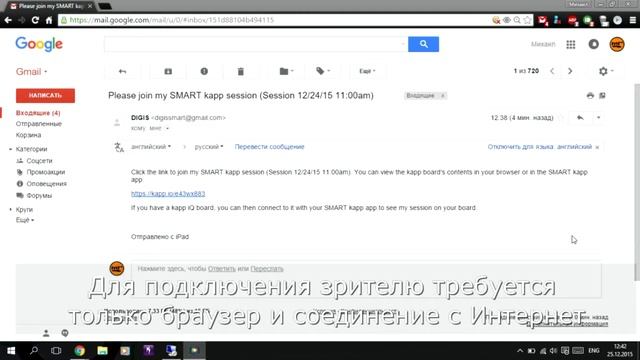This screenshot has height=360, width=640.
Task: Open the kapp.io session link
Action: pyautogui.click(x=168, y=194)
